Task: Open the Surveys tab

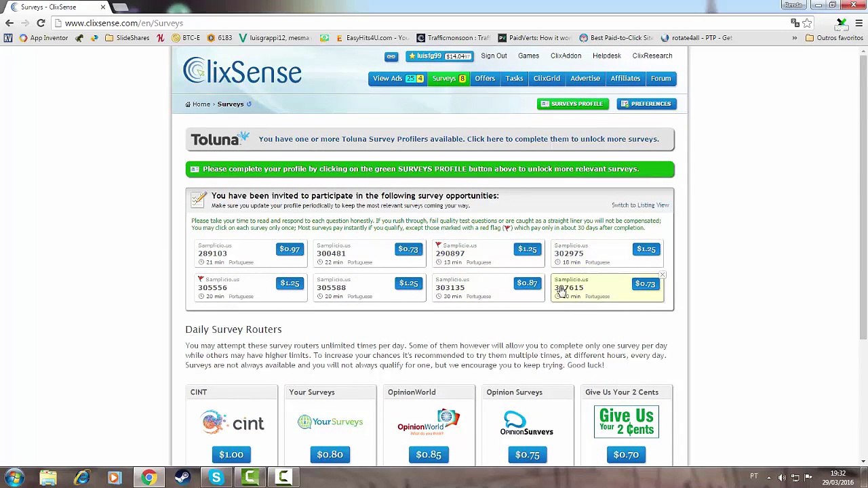Action: [449, 79]
